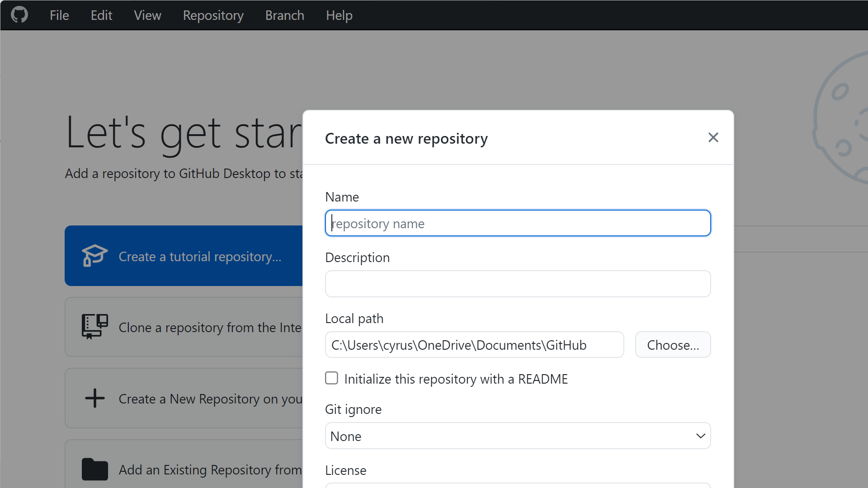868x488 pixels.
Task: Click the folder icon for existing repository
Action: click(94, 469)
